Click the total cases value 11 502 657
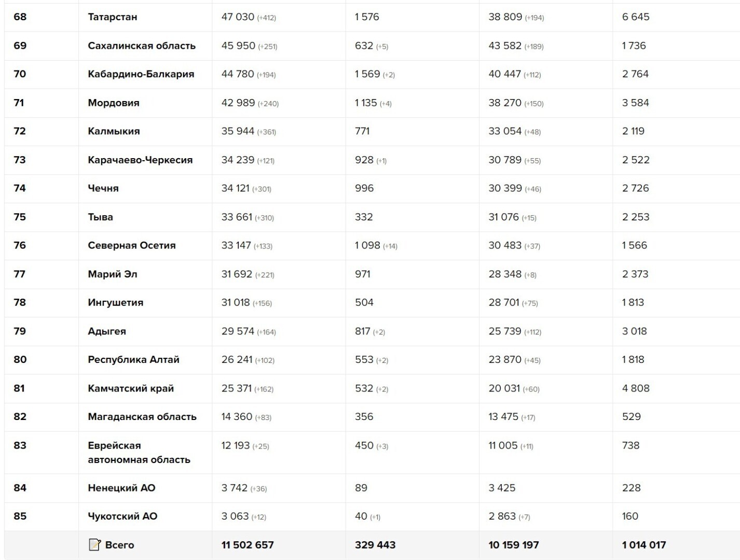 (x=248, y=545)
